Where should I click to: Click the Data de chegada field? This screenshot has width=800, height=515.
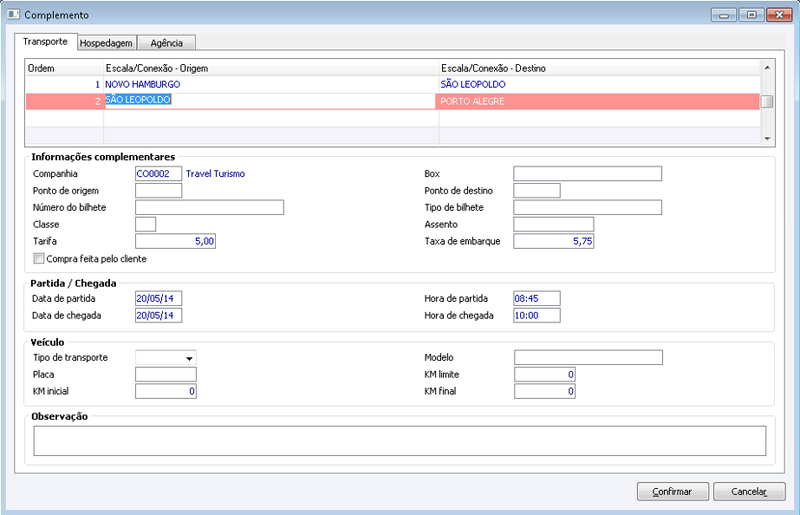[158, 315]
